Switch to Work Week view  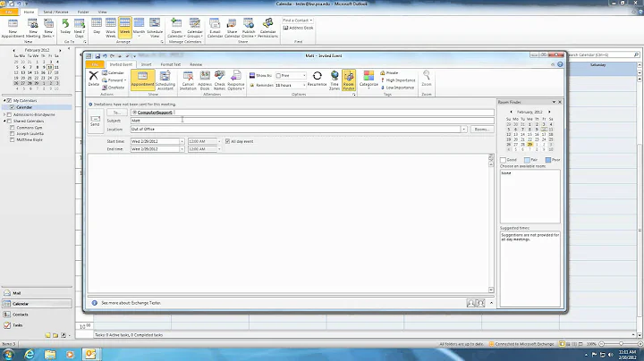(x=111, y=28)
